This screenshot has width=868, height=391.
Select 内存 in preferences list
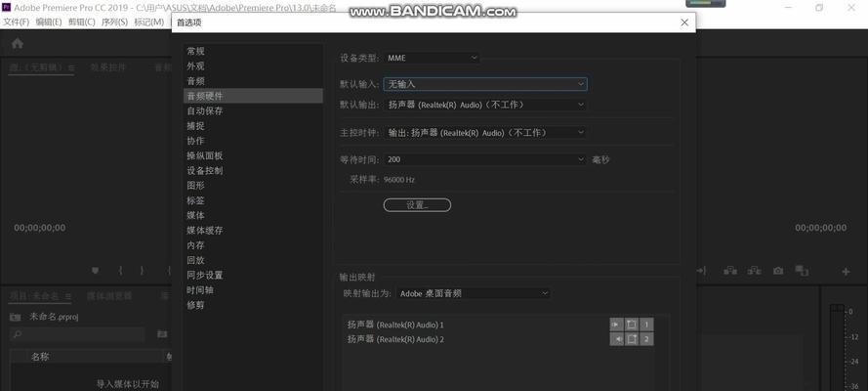tap(253, 245)
